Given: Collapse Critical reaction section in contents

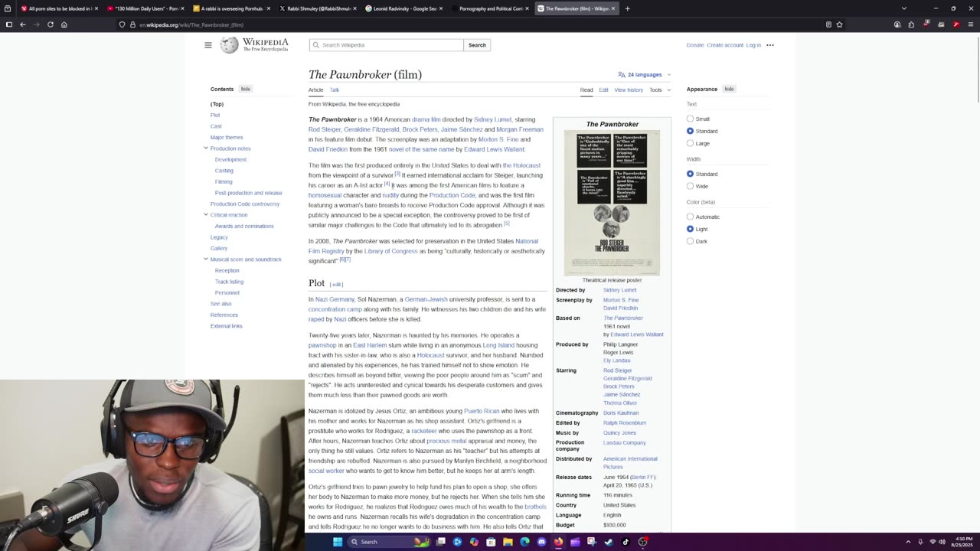Looking at the screenshot, I should click(205, 215).
